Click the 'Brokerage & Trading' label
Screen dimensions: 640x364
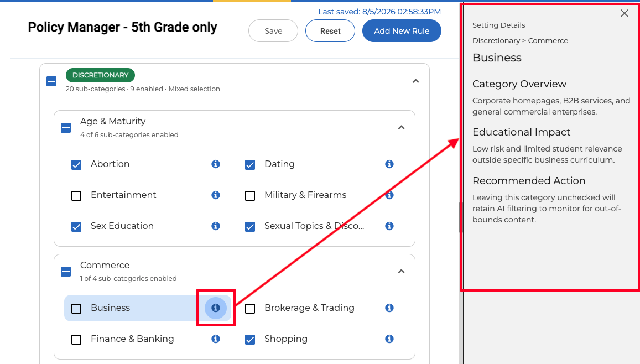[309, 308]
